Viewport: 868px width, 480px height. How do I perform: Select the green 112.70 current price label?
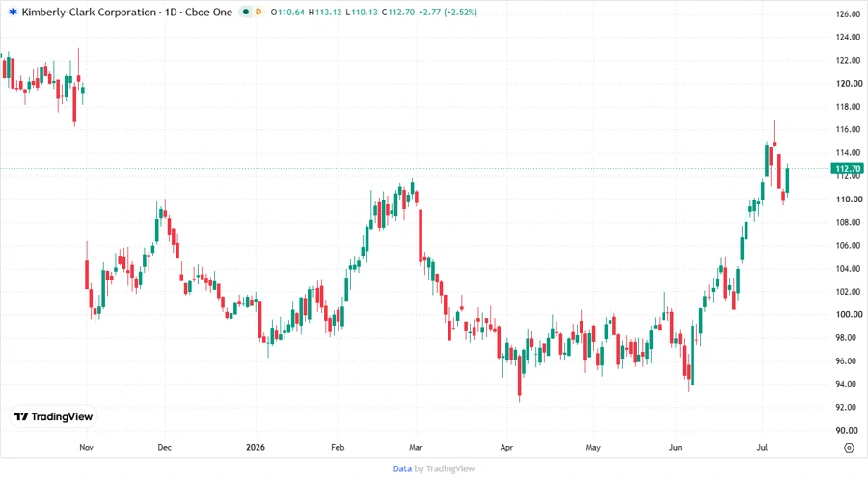848,168
